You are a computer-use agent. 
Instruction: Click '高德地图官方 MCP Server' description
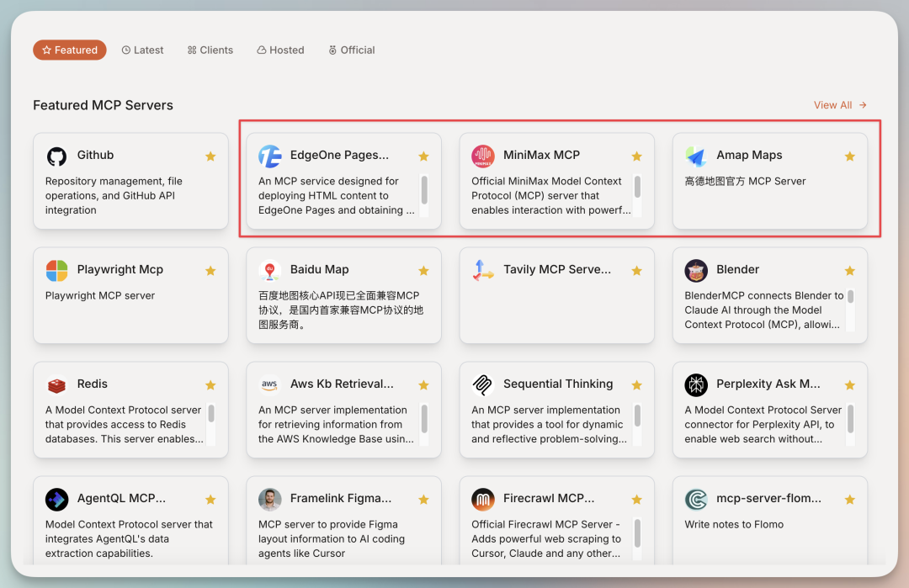coord(745,182)
